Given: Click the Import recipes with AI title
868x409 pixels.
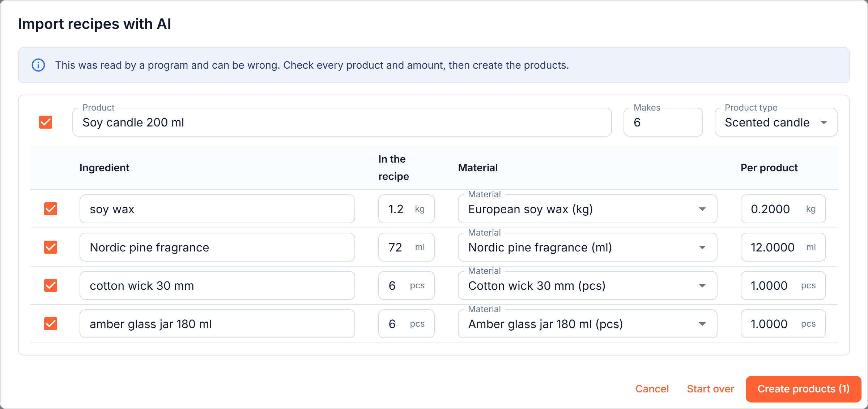Looking at the screenshot, I should pos(94,24).
